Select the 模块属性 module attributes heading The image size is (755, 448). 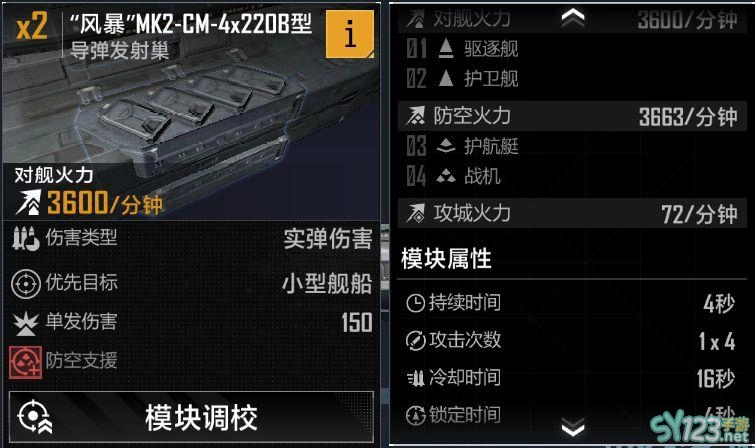(446, 259)
